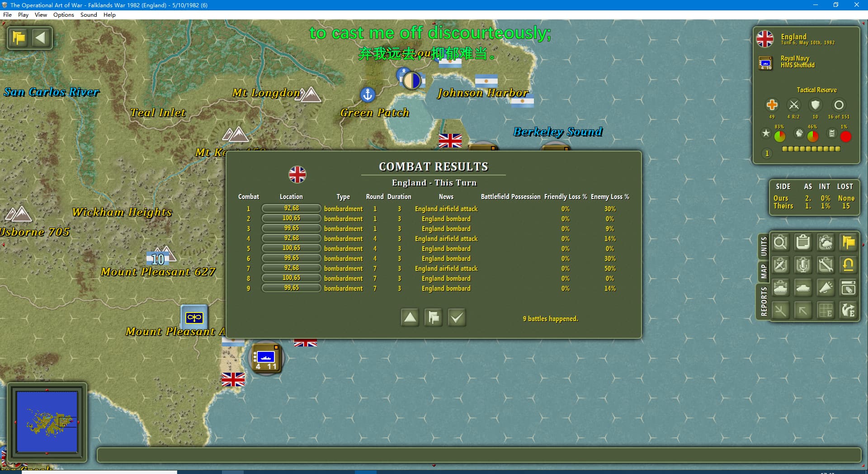
Task: Click the megaphone announcement icon
Action: tap(826, 288)
